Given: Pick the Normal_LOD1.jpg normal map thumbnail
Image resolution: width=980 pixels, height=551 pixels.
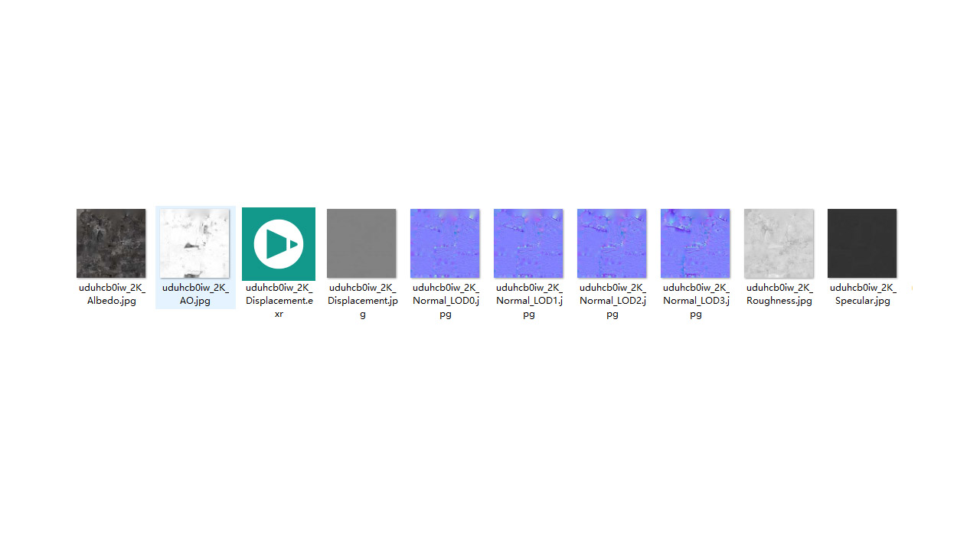Looking at the screenshot, I should 528,243.
